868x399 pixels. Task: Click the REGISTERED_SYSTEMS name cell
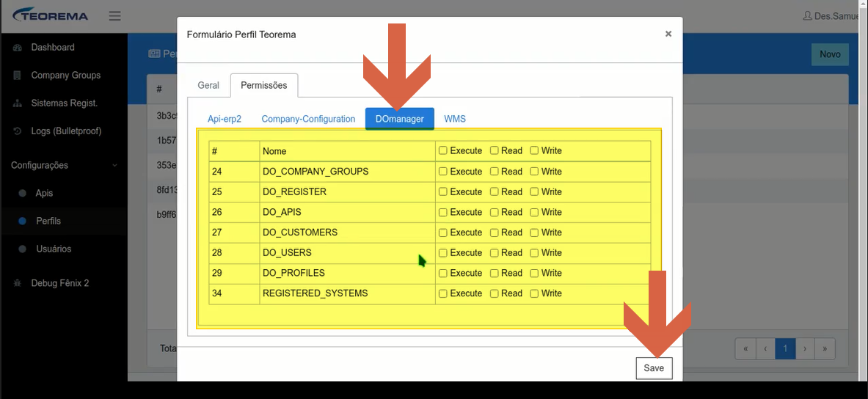[348, 293]
